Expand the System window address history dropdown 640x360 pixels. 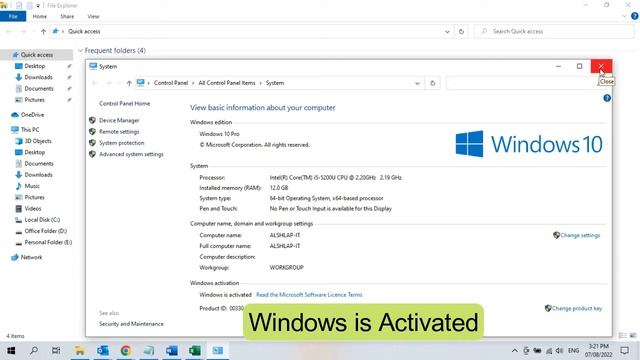coord(417,83)
